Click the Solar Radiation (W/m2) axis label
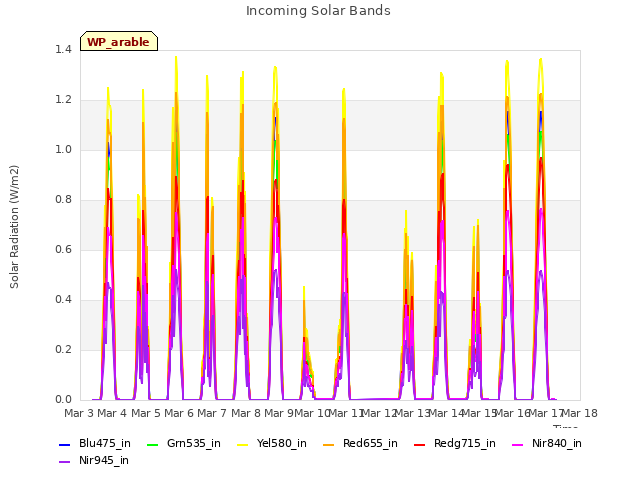This screenshot has width=640, height=480. pyautogui.click(x=14, y=227)
